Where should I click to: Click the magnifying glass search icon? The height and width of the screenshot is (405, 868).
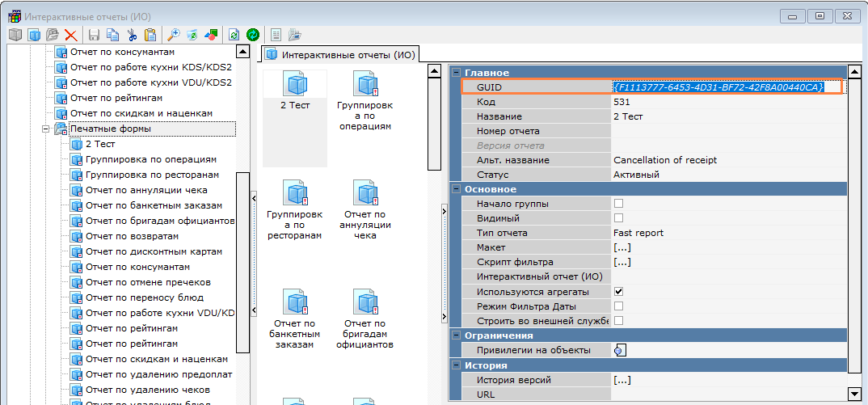(173, 35)
